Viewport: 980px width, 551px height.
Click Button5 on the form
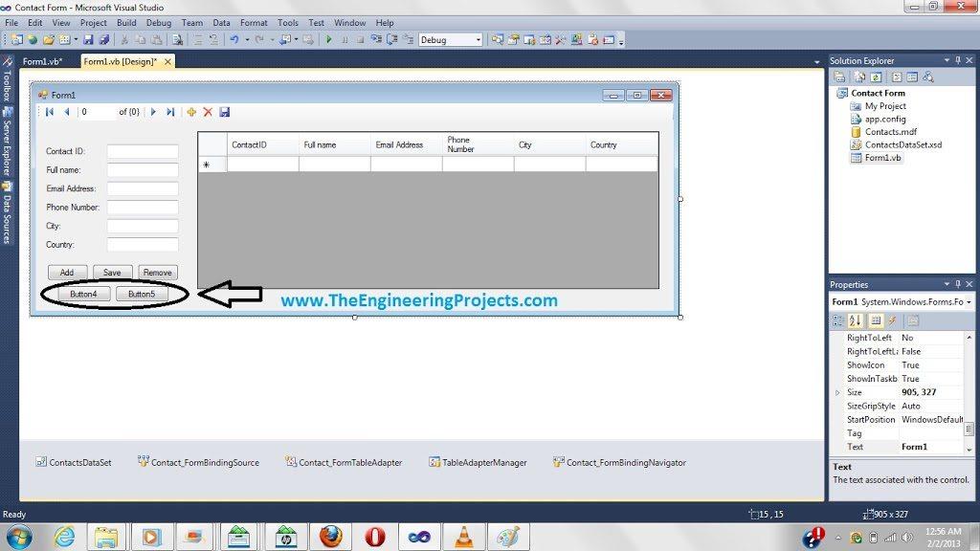(x=142, y=294)
